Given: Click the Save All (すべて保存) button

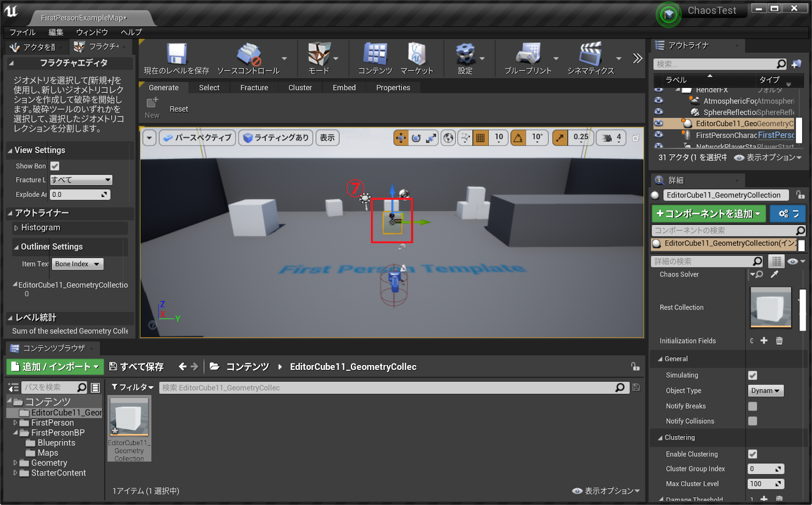Looking at the screenshot, I should [136, 366].
